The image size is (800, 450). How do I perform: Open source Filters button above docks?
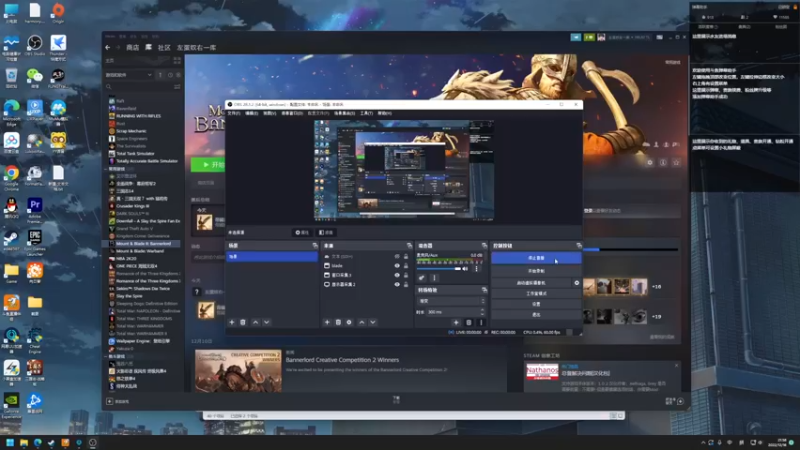(x=326, y=233)
